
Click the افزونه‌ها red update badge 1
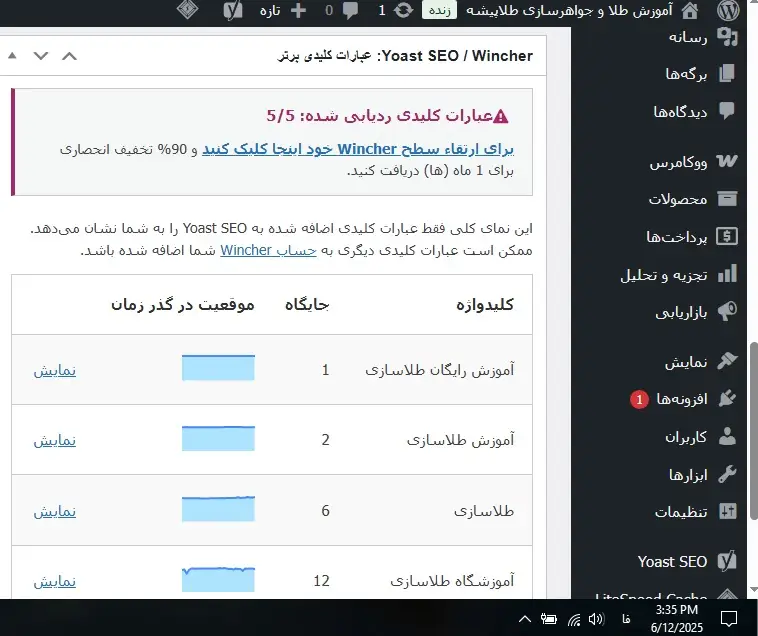point(639,399)
